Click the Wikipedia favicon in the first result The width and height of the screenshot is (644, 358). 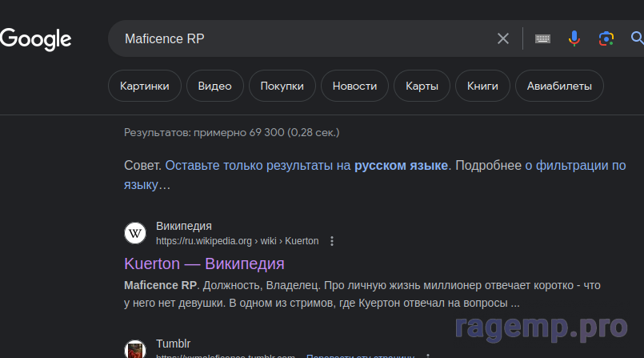coord(135,233)
